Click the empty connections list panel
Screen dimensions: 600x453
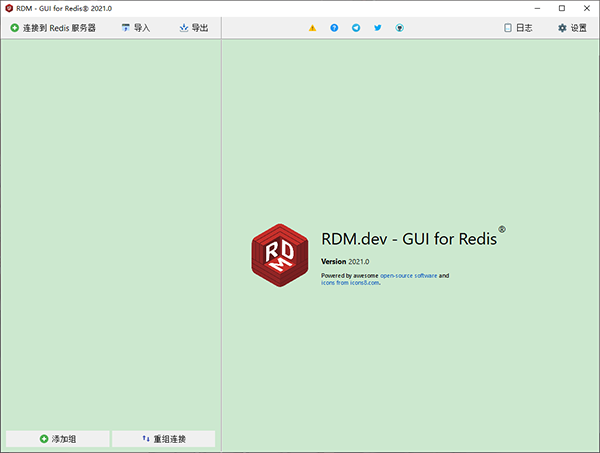(110, 230)
